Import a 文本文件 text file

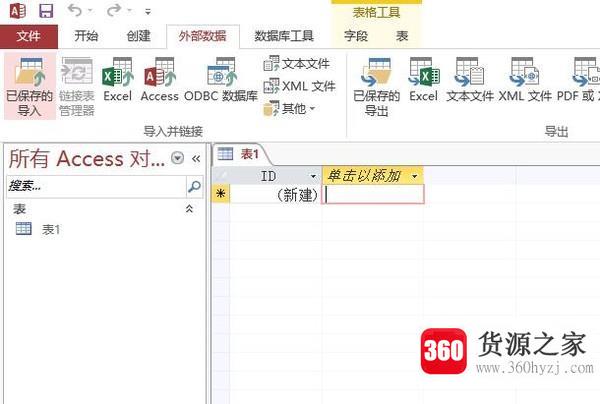tap(297, 64)
